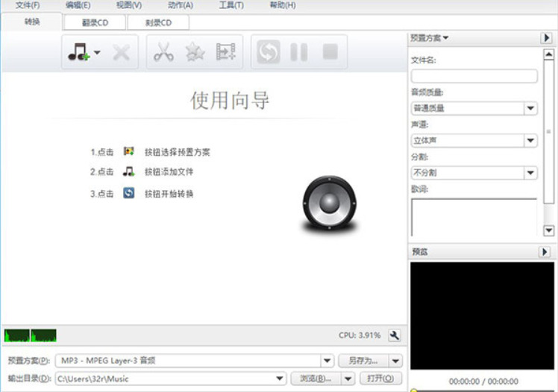The width and height of the screenshot is (558, 392).
Task: Open the arrow next to 另存为
Action: (395, 361)
